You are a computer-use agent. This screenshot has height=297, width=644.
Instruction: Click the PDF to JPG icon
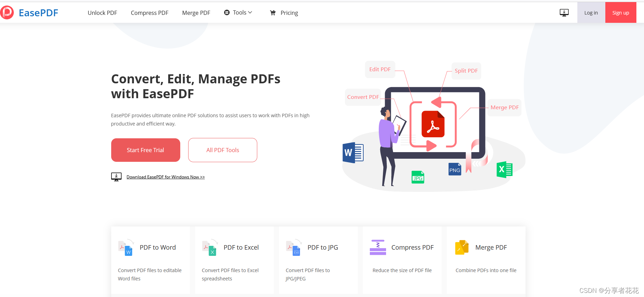pos(294,248)
